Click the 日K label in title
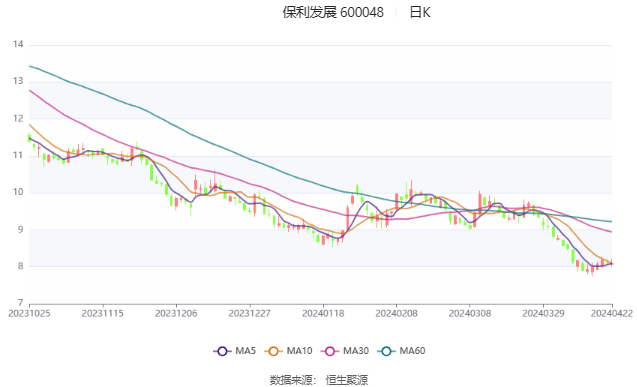Viewport: 637px width, 387px height. click(420, 13)
